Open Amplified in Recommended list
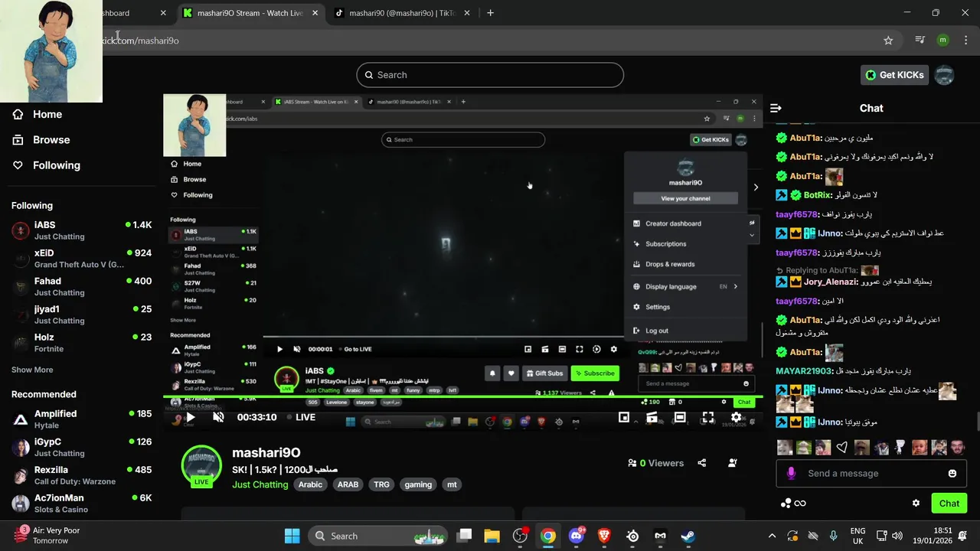The height and width of the screenshot is (551, 980). coord(82,419)
